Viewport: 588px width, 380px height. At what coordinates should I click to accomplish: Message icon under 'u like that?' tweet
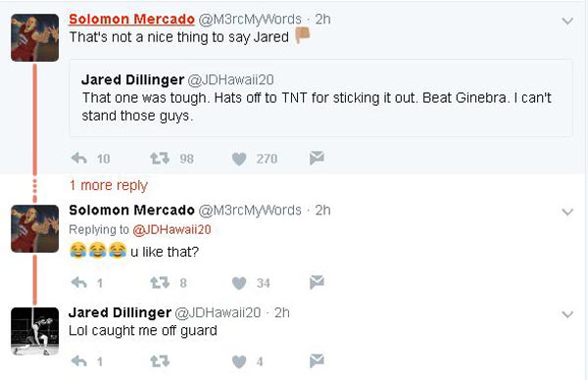317,282
